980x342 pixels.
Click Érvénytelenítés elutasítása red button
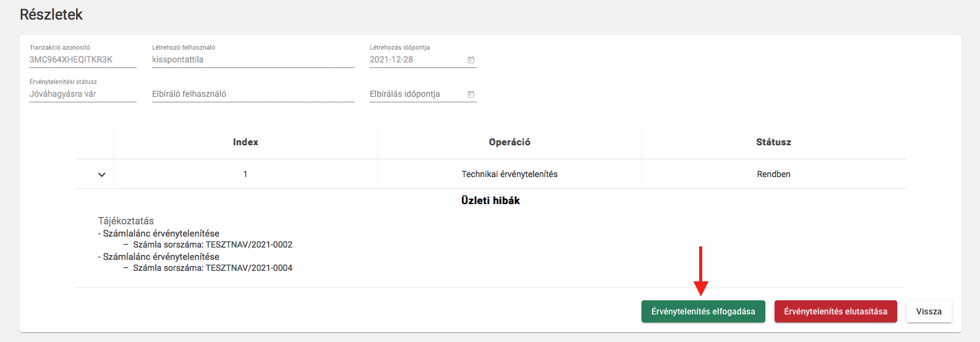(835, 311)
